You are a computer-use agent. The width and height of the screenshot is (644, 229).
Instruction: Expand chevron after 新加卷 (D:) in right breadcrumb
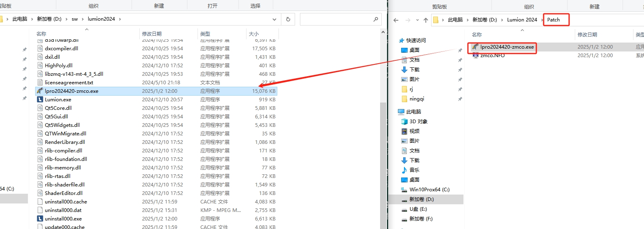pos(502,20)
